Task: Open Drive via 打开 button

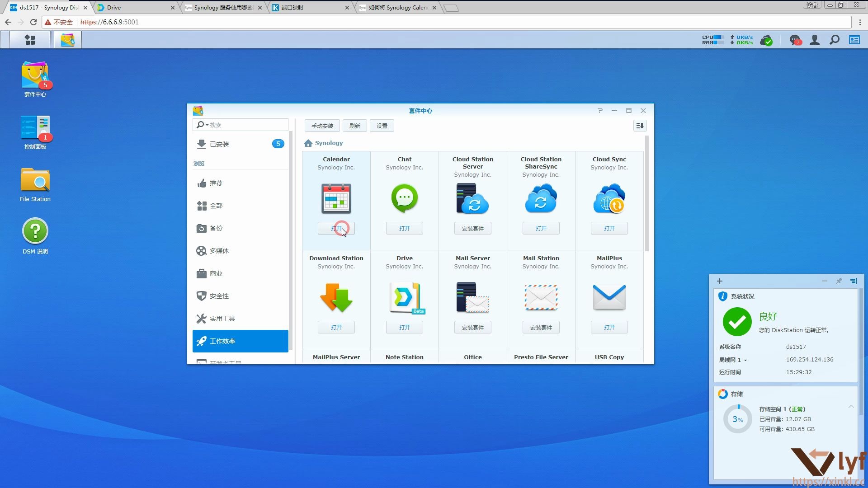Action: [405, 328]
